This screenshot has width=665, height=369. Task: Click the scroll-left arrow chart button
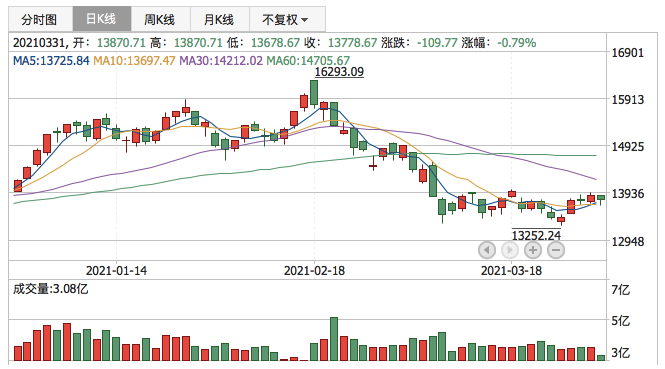487,250
